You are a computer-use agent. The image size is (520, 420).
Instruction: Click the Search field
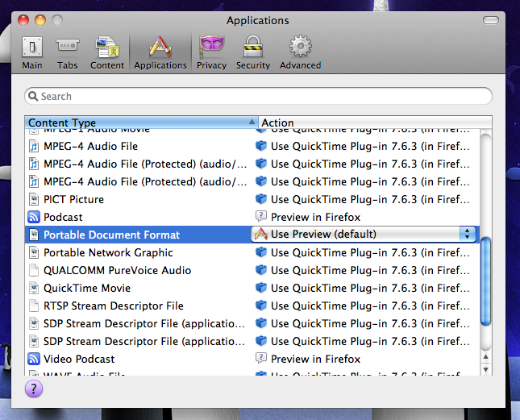(258, 96)
